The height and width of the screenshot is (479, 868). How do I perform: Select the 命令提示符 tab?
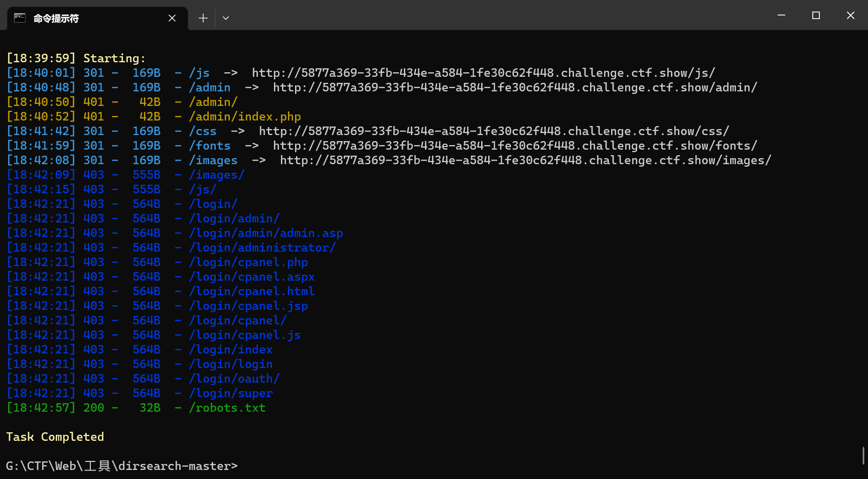click(x=97, y=19)
